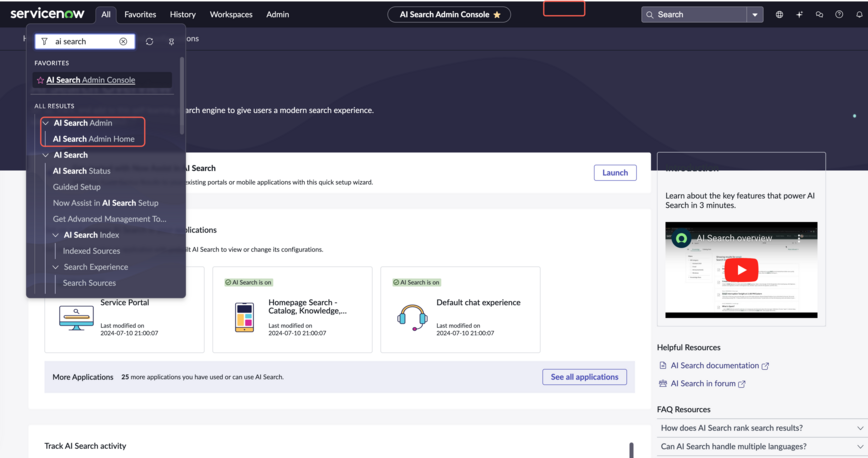Click the refresh icon in navigator
The height and width of the screenshot is (458, 868).
[149, 42]
